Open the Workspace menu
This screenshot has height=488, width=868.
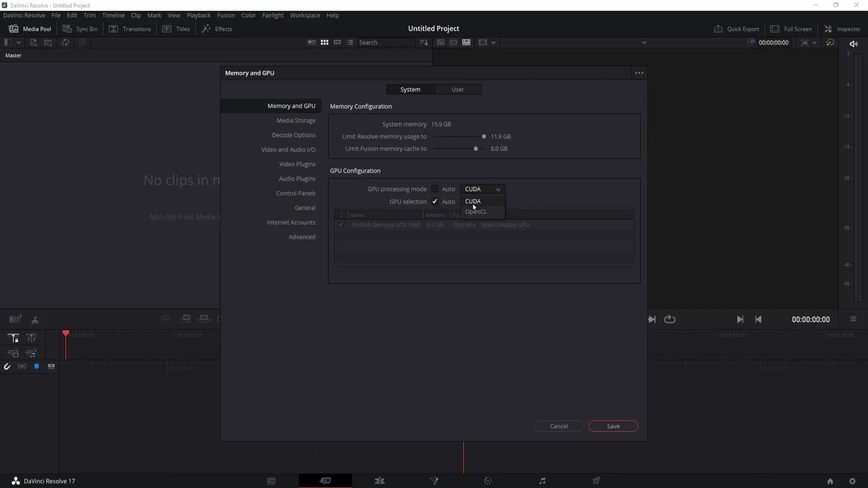pyautogui.click(x=305, y=15)
